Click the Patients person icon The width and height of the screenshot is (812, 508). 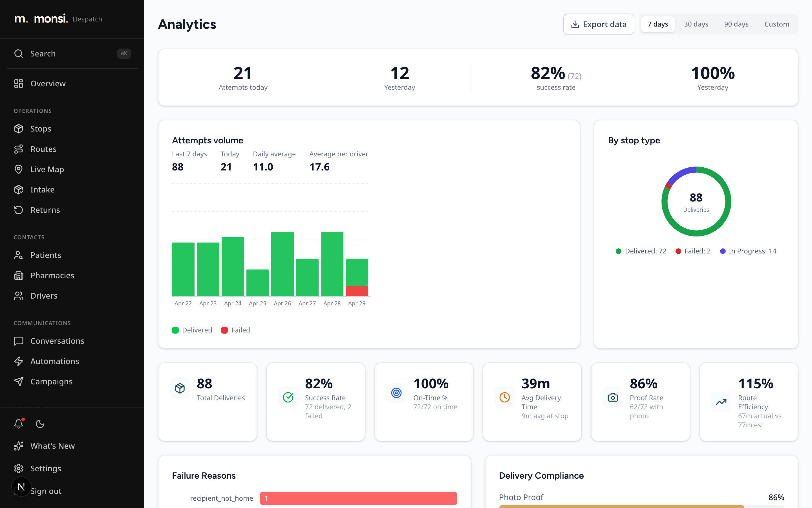coord(19,255)
